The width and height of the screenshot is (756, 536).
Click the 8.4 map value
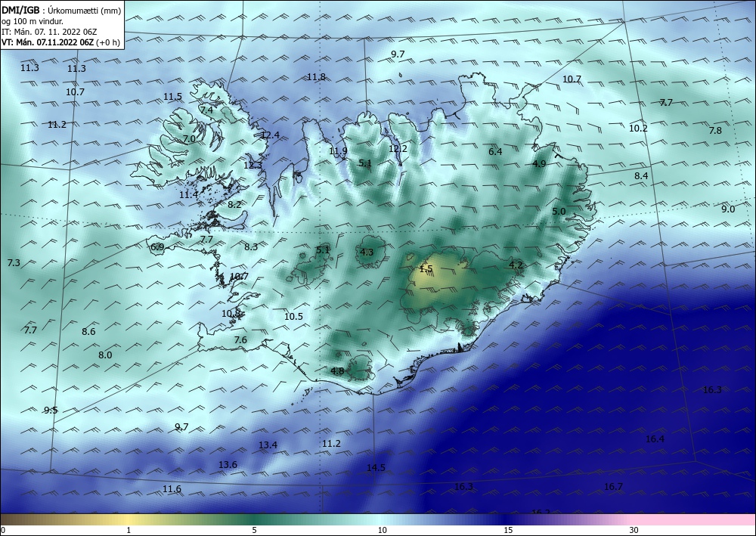coord(641,176)
